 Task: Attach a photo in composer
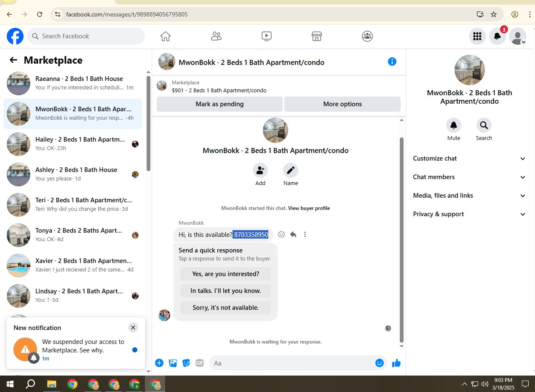click(173, 363)
